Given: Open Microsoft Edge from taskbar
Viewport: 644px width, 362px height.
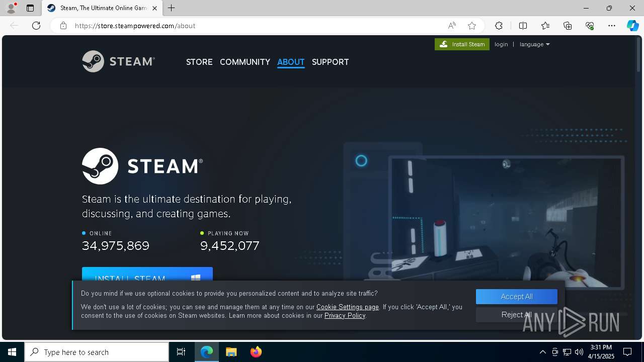Looking at the screenshot, I should click(207, 352).
